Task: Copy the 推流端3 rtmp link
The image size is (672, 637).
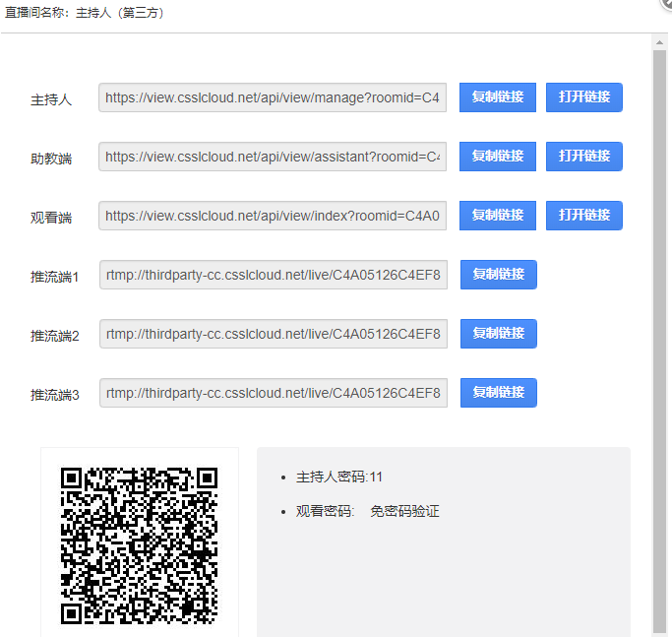Action: pos(499,393)
